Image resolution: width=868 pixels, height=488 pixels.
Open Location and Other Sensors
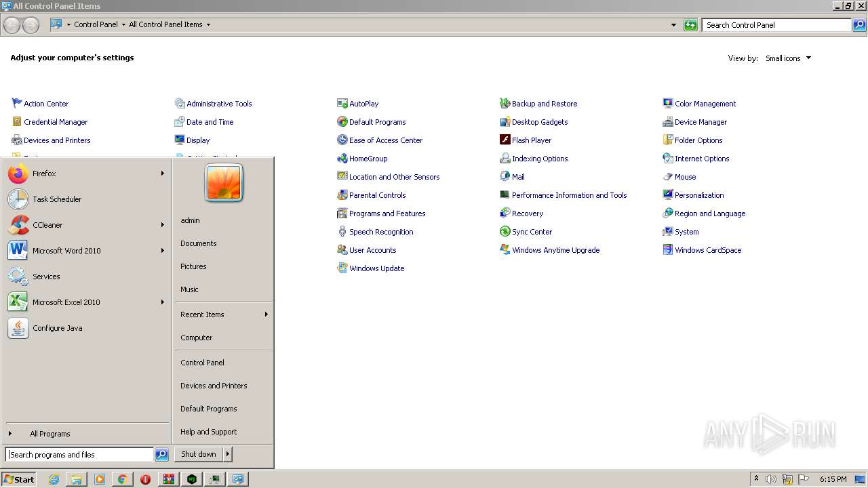(389, 177)
